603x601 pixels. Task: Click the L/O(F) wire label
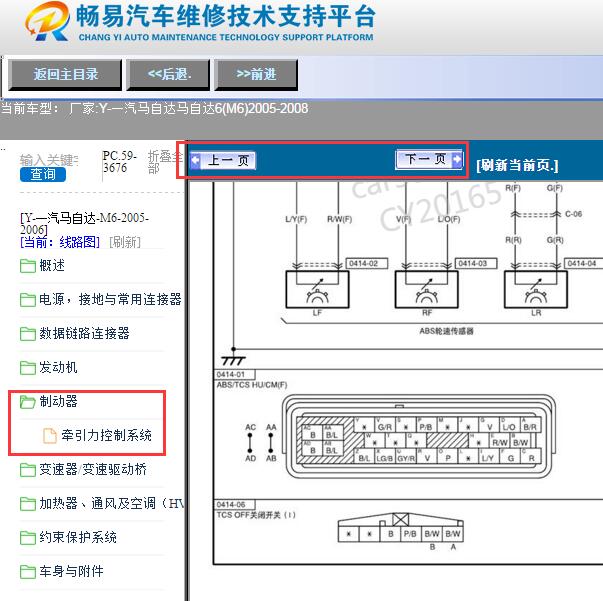pyautogui.click(x=449, y=219)
